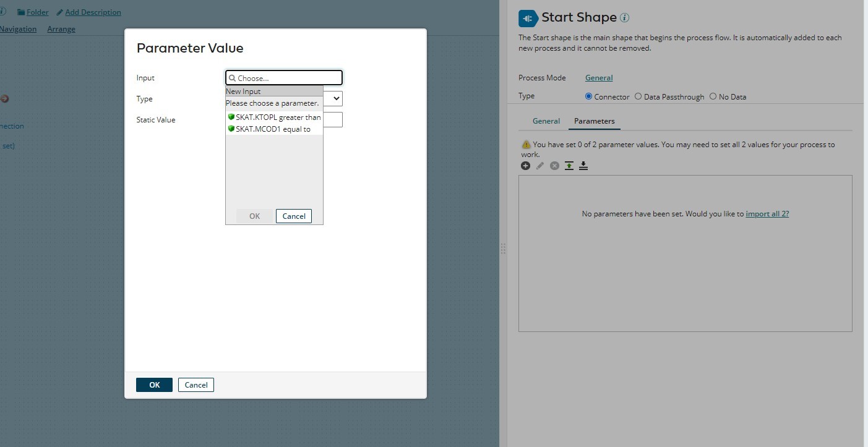Select the No Data option

tap(712, 96)
